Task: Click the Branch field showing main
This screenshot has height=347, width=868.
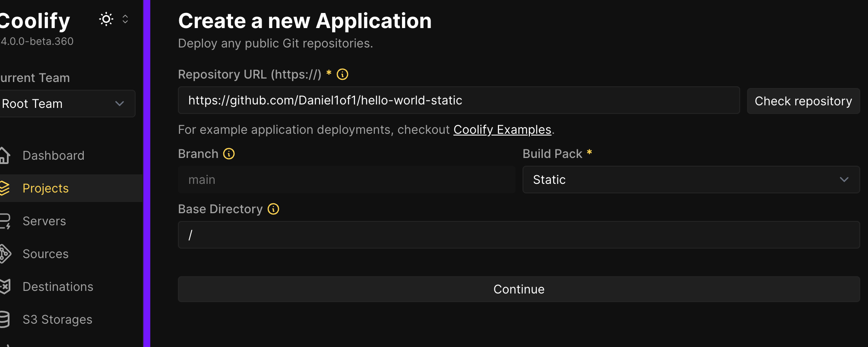Action: [x=347, y=180]
